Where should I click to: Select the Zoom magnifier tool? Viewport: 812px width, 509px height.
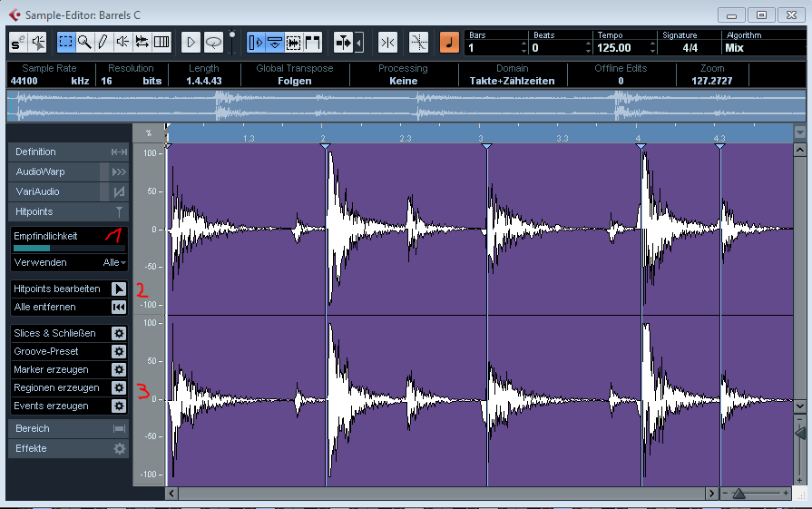84,42
